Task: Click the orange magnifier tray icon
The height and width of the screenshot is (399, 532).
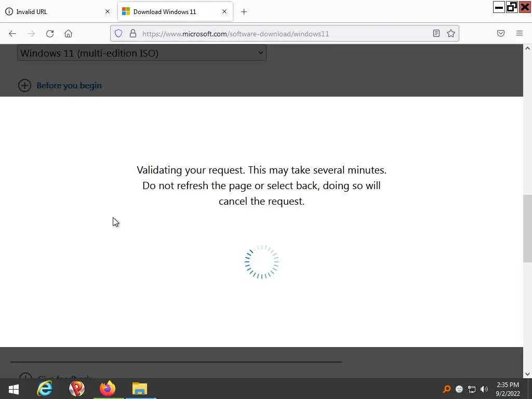Action: [x=447, y=389]
